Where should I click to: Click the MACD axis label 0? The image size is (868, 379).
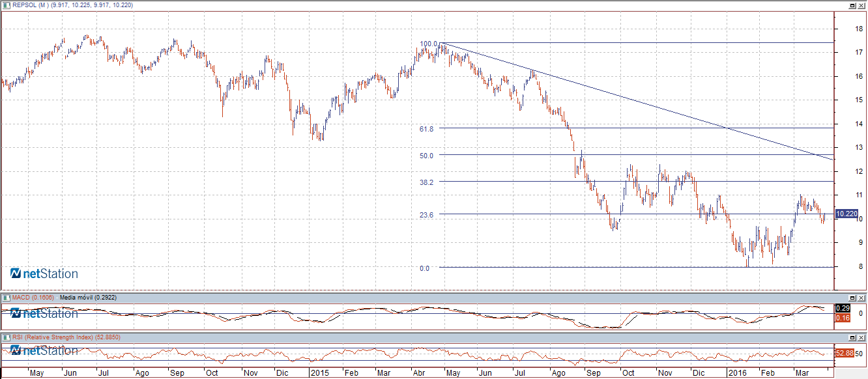point(861,313)
